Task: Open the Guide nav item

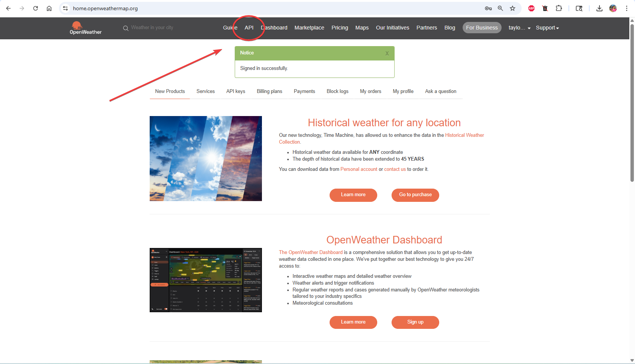Action: [x=230, y=28]
